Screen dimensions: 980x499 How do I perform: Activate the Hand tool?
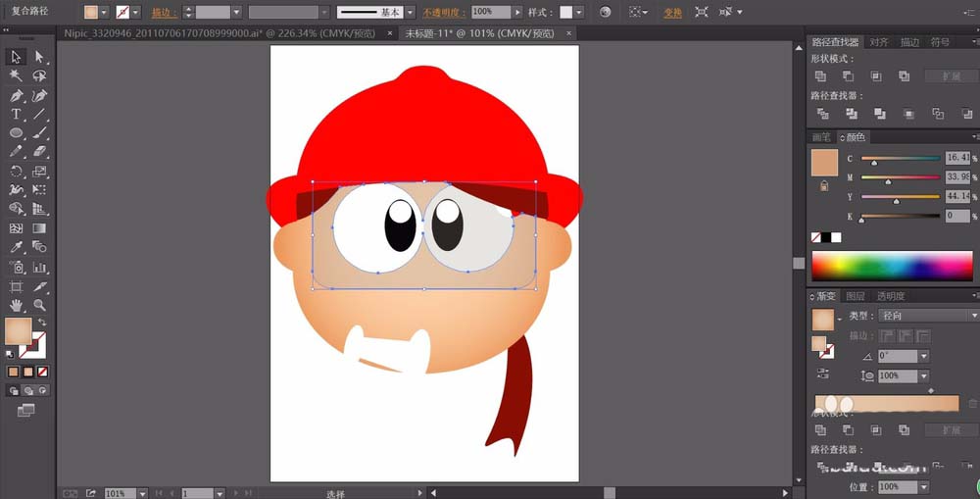click(x=17, y=305)
